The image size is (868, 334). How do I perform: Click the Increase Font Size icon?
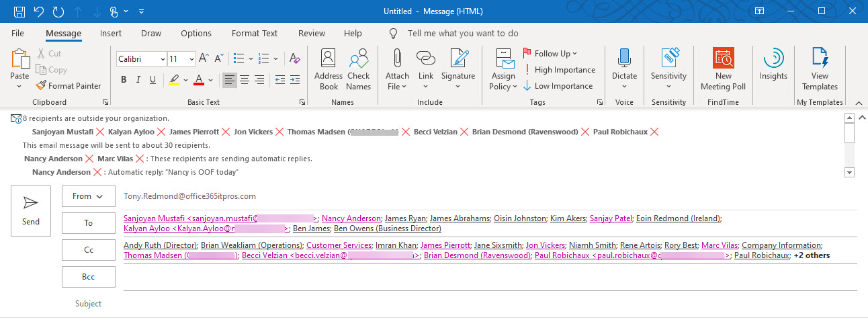(204, 58)
